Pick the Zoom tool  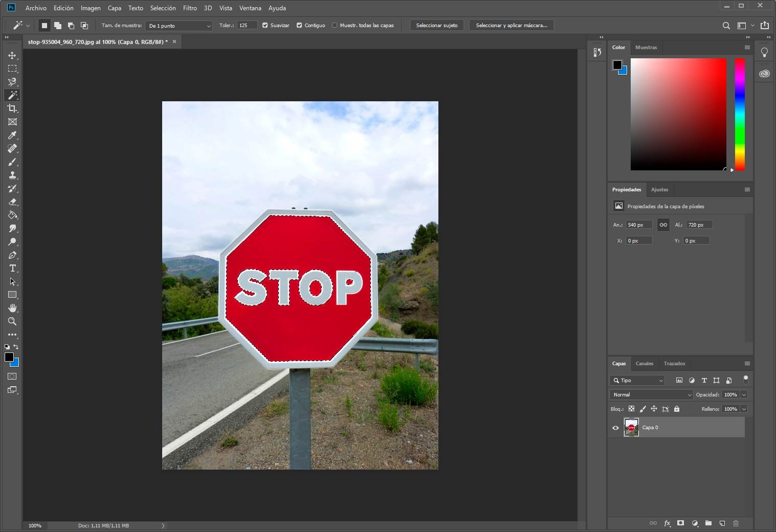tap(12, 321)
